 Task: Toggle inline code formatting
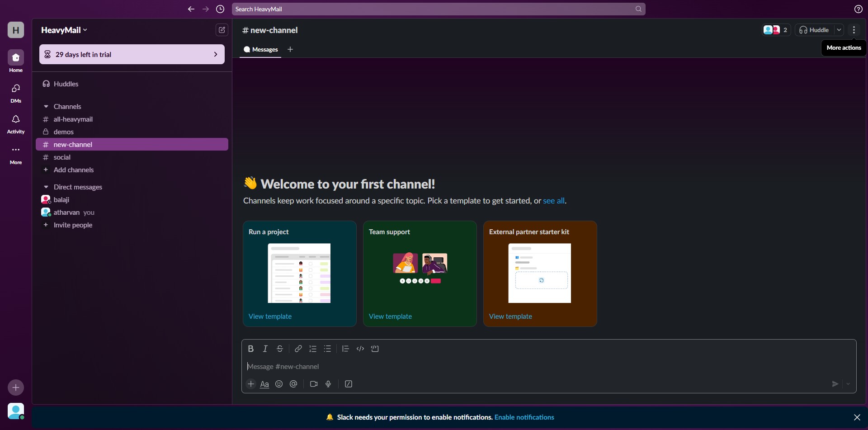pos(360,349)
